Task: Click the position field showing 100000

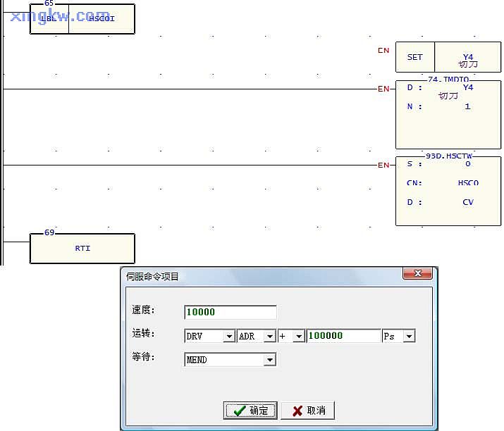Action: click(343, 336)
